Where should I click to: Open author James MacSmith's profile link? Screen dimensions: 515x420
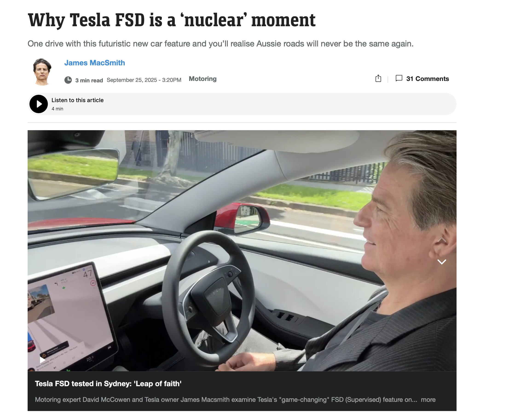[x=95, y=63]
